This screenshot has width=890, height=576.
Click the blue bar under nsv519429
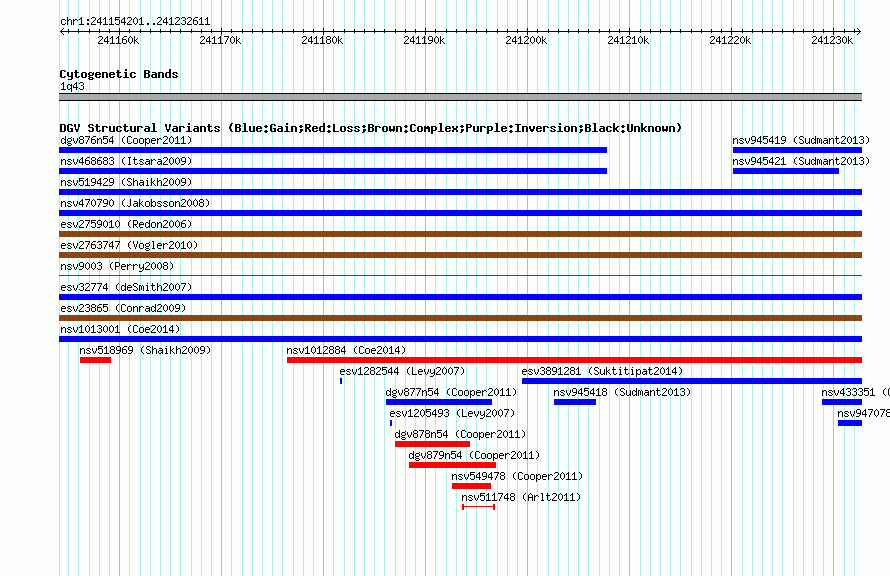460,192
